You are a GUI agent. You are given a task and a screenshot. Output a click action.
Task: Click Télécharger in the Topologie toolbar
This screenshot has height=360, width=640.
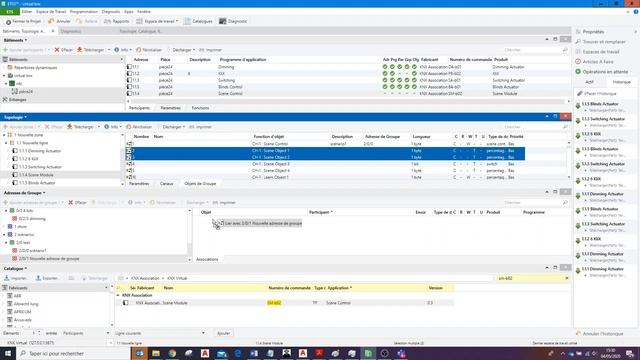[80, 127]
